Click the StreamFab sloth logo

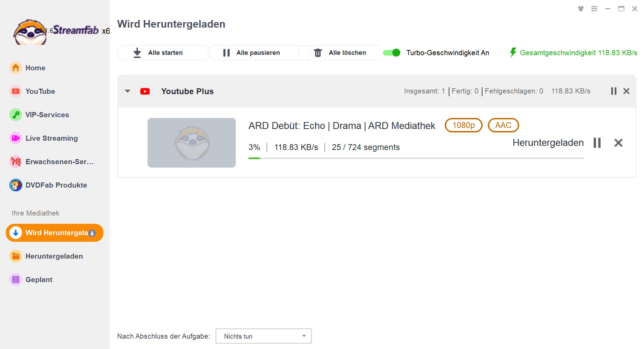(x=30, y=32)
